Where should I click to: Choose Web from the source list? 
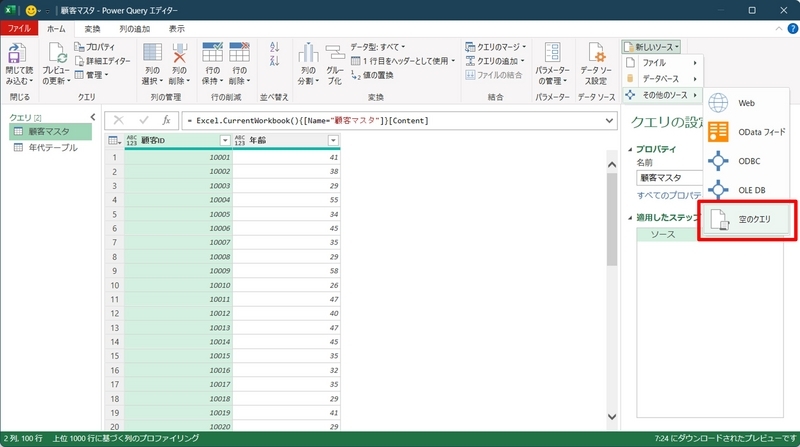[746, 103]
